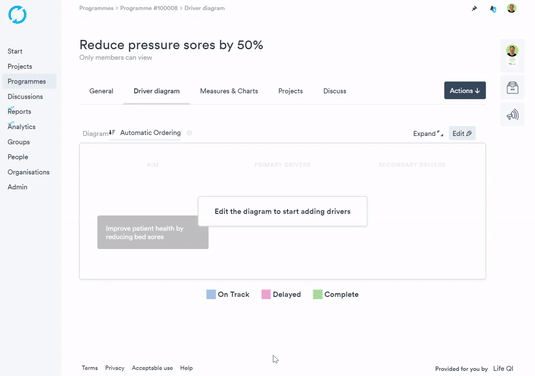Click the Programme #100008 breadcrumb link

click(x=149, y=8)
